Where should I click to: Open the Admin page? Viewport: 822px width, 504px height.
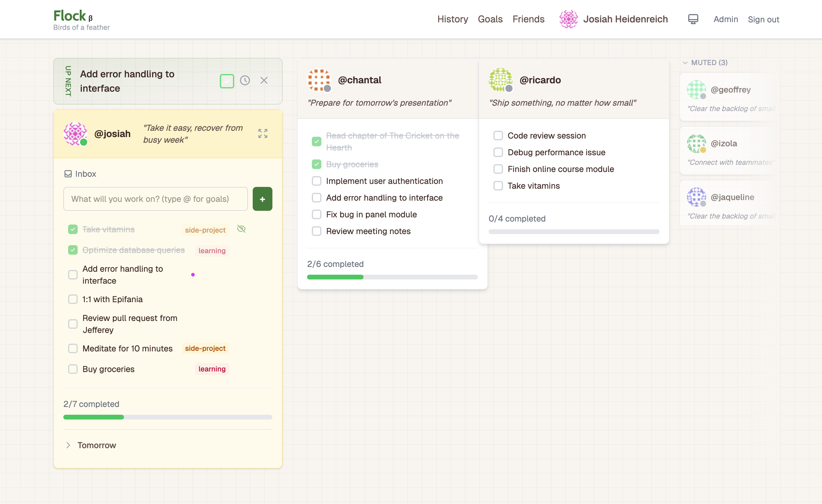click(726, 19)
